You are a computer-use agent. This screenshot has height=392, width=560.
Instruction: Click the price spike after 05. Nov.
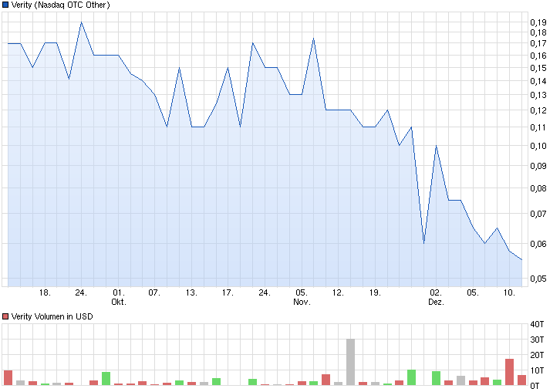314,39
